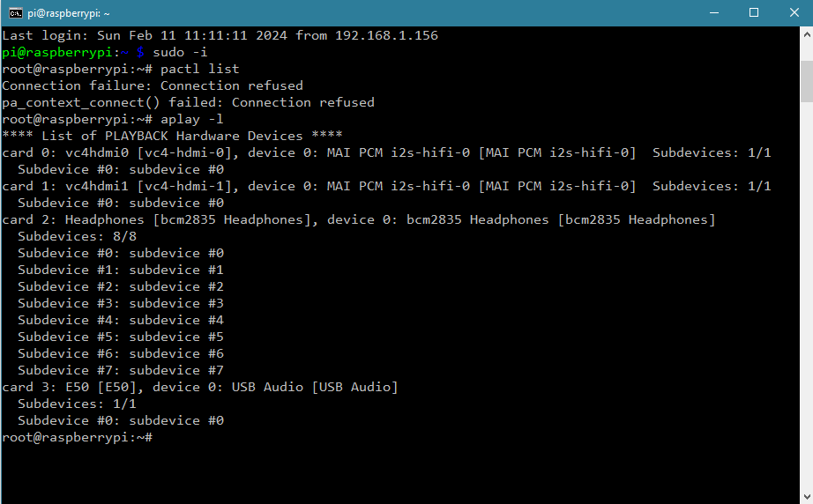Viewport: 813px width, 504px height.
Task: Click the last root@raspberrypi prompt line
Action: pyautogui.click(x=78, y=437)
